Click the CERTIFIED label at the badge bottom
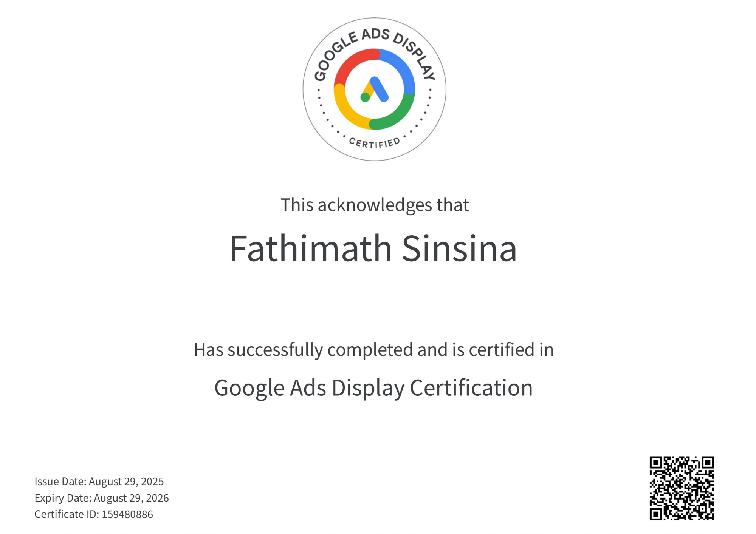 coord(374,143)
